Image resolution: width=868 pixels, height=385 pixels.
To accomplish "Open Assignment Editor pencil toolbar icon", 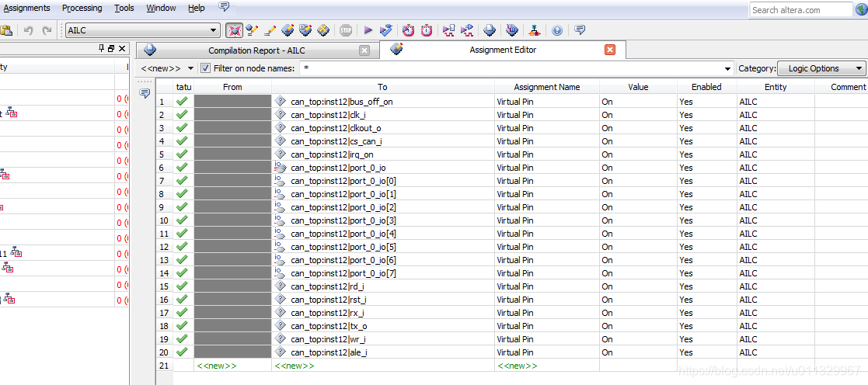I will pos(270,30).
